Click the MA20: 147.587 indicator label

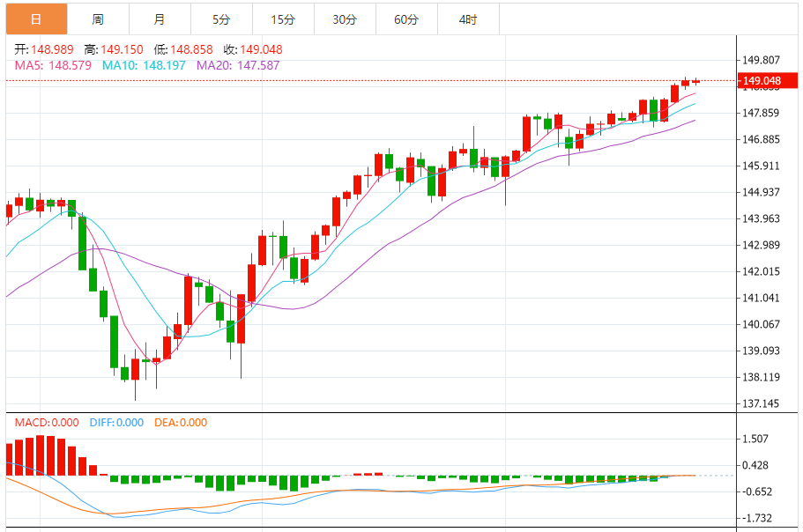(238, 65)
